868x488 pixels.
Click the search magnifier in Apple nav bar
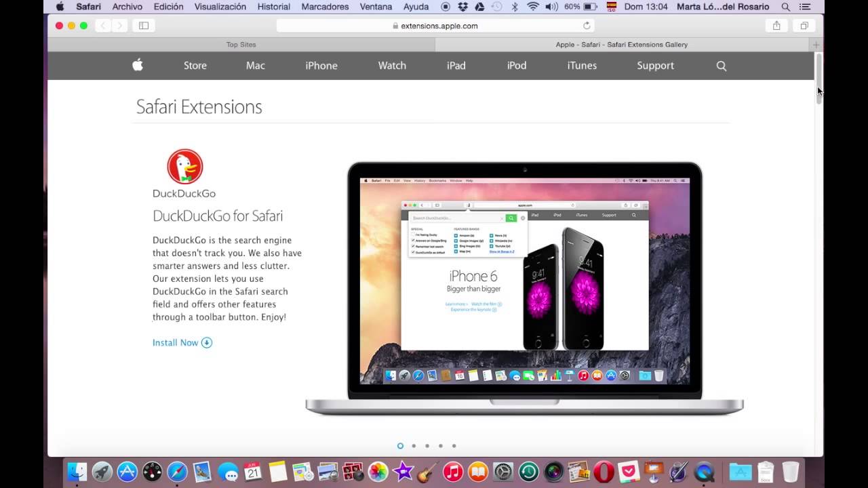(x=721, y=66)
